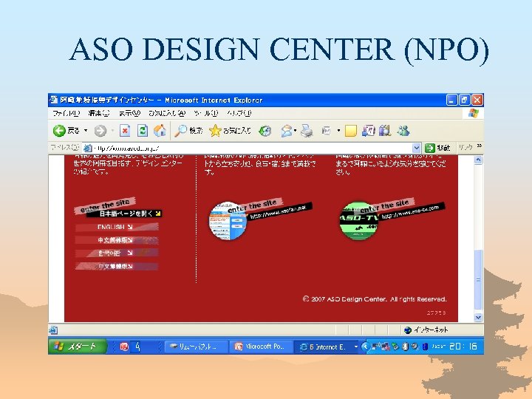Open the Mail button dropdown arrow
Image resolution: width=532 pixels, height=399 pixels.
click(296, 131)
